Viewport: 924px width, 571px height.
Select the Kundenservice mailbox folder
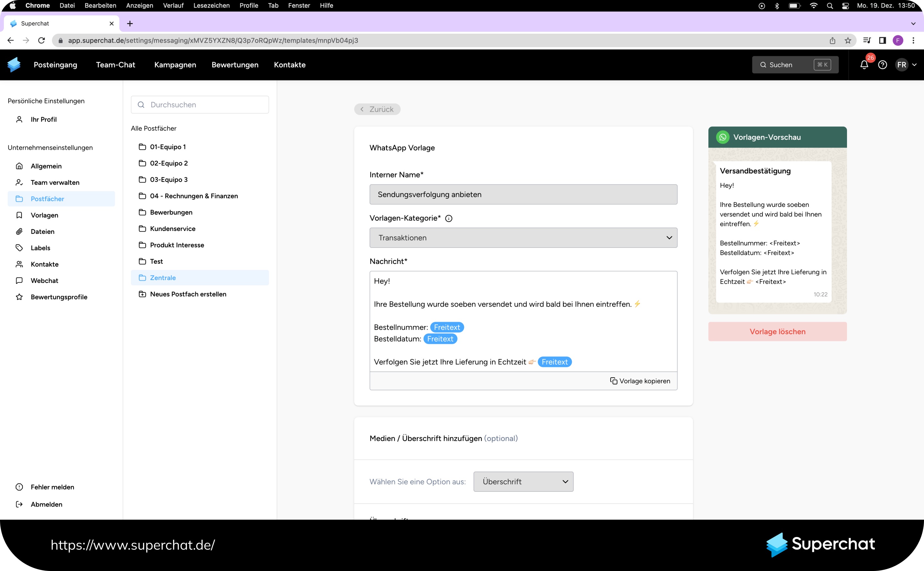pos(173,229)
